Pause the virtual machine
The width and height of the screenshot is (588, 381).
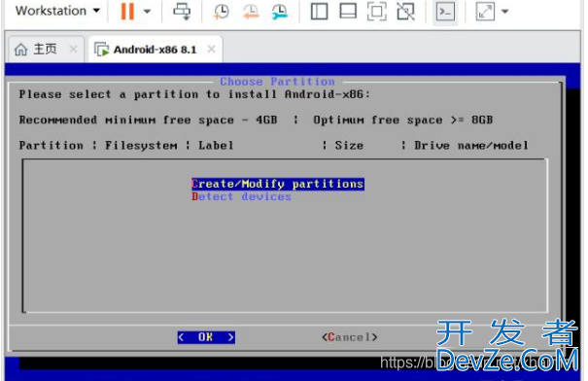pos(127,12)
